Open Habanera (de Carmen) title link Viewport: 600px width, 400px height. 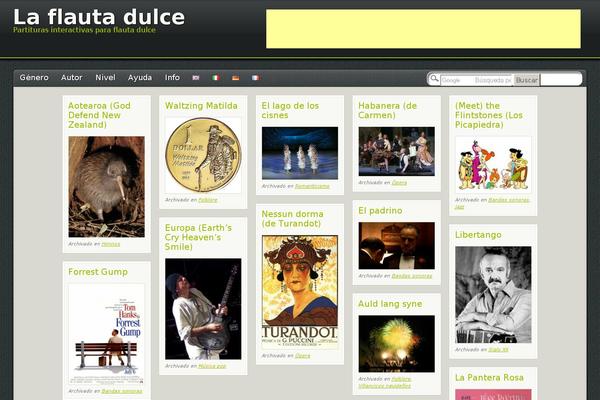pyautogui.click(x=387, y=110)
